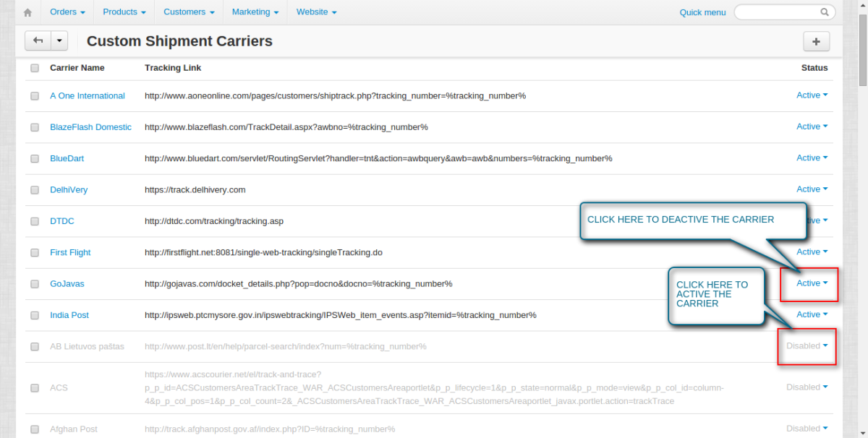
Task: Open Disabled status dropdown for ACS
Action: click(807, 387)
